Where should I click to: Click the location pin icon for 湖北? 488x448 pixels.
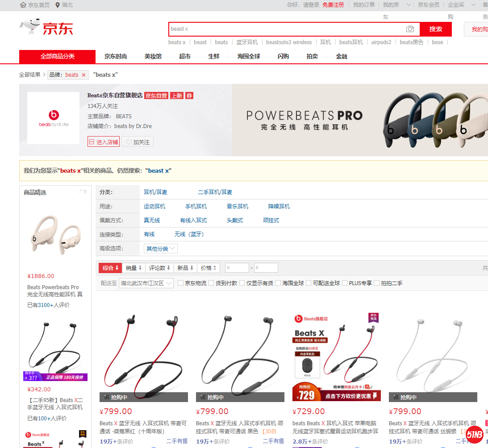click(x=58, y=4)
